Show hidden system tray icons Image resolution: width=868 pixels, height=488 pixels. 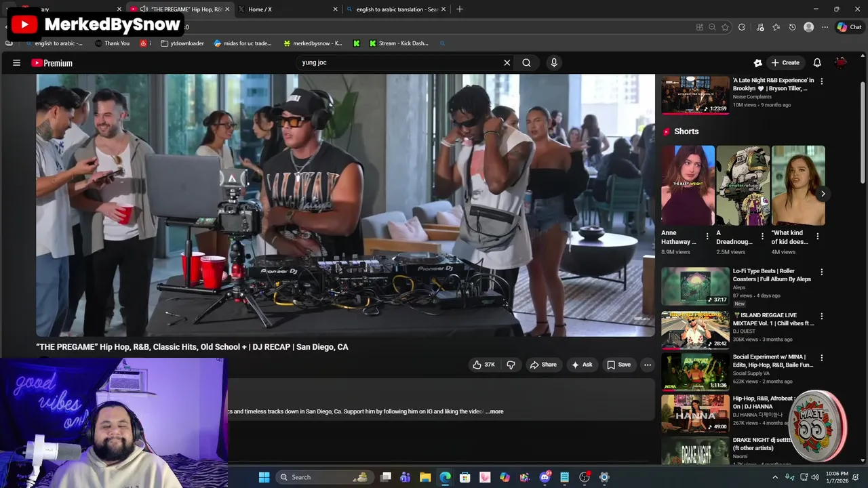(x=775, y=477)
